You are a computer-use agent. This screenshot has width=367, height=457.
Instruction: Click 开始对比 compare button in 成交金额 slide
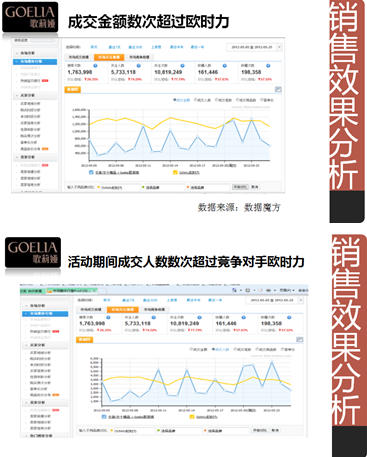click(x=240, y=187)
